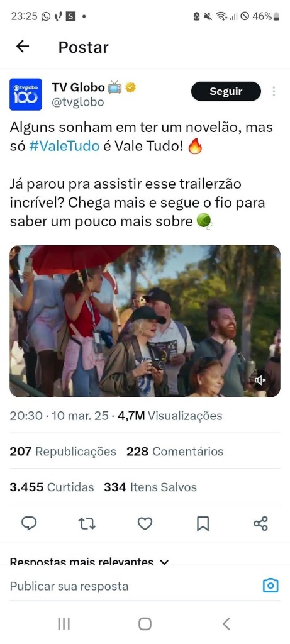Like the post with heart icon

pos(145,523)
